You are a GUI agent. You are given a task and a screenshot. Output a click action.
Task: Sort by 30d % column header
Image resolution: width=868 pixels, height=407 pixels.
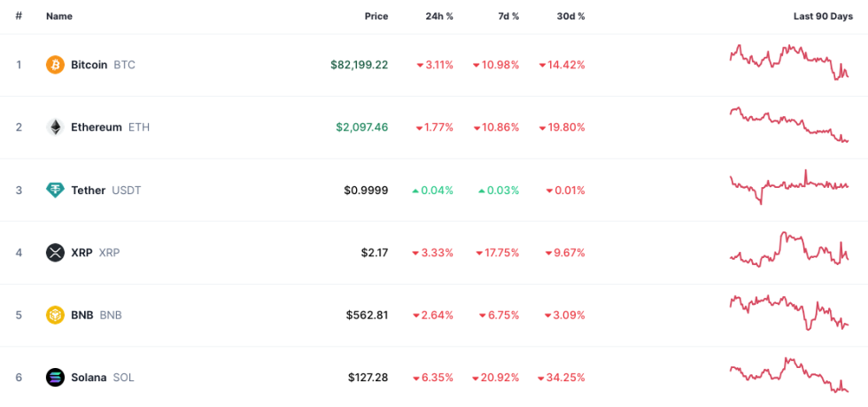(x=570, y=16)
